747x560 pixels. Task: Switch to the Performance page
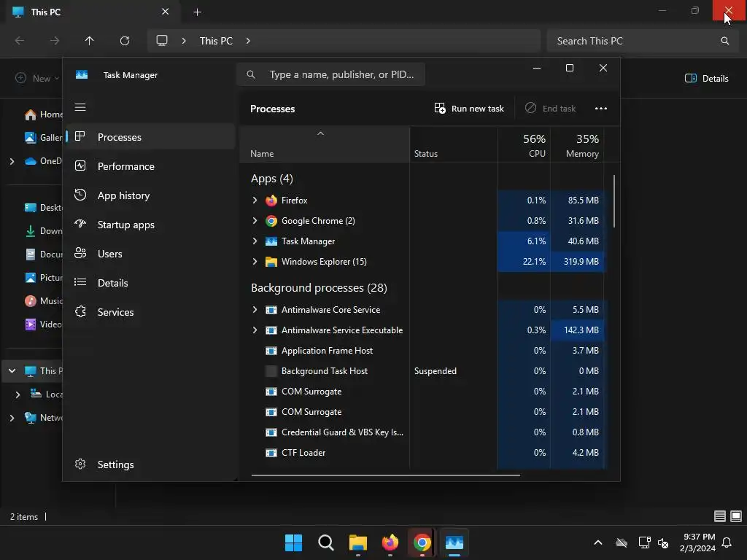pyautogui.click(x=150, y=166)
